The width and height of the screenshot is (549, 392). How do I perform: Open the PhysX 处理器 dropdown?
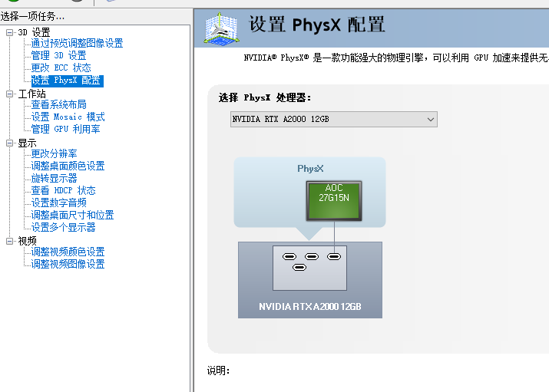point(334,119)
